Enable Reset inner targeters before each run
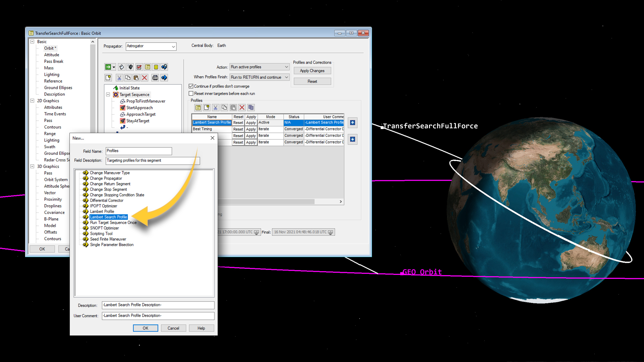The width and height of the screenshot is (644, 362). pos(191,94)
